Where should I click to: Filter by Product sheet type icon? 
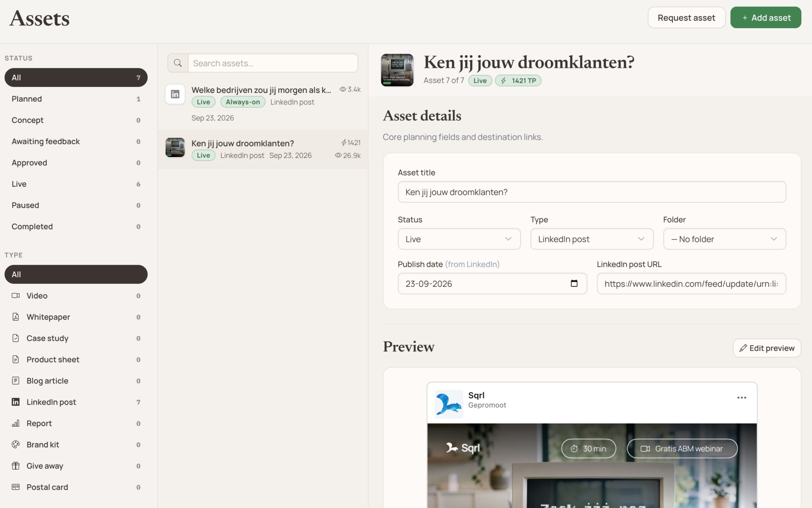[16, 359]
